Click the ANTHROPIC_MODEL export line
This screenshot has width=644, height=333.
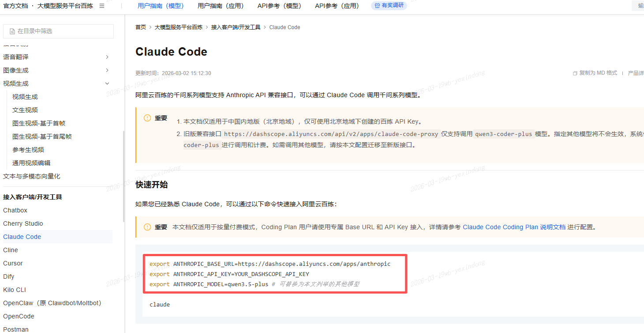[255, 284]
